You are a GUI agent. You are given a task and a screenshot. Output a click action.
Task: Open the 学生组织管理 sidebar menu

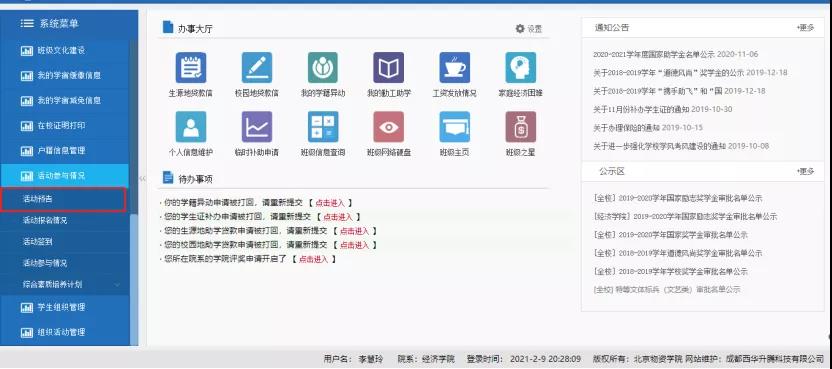64,307
